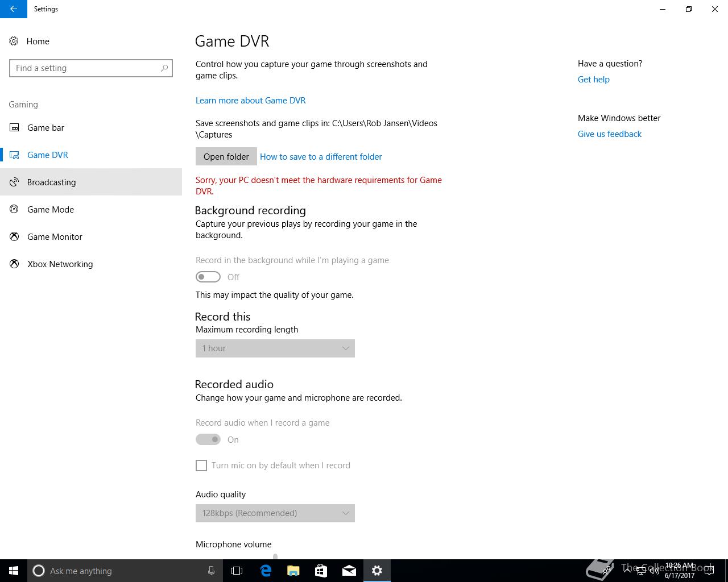The width and height of the screenshot is (728, 582).
Task: Open the Game Monitor settings page
Action: (91, 236)
